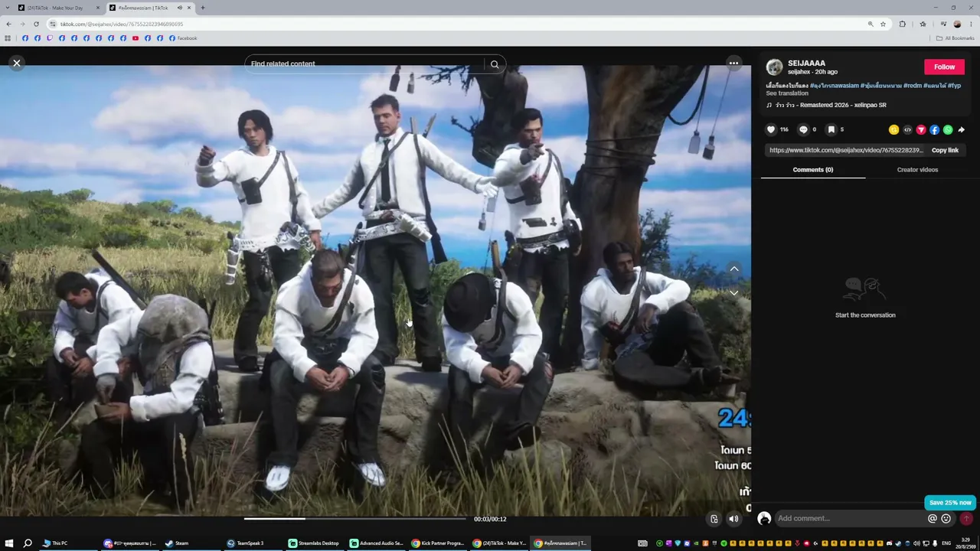This screenshot has height=551, width=980.
Task: Mute the video with the speaker icon
Action: [x=733, y=519]
